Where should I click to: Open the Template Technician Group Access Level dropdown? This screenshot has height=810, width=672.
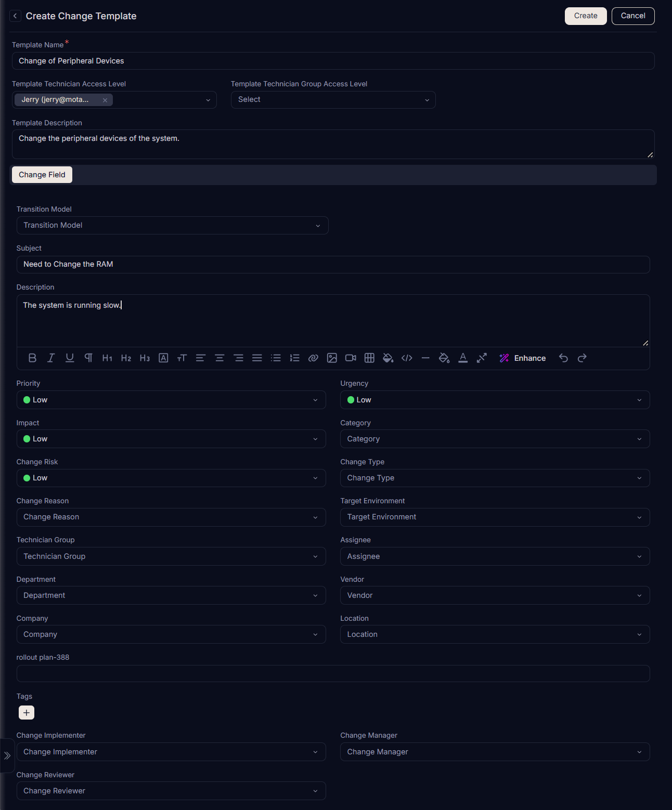point(333,100)
